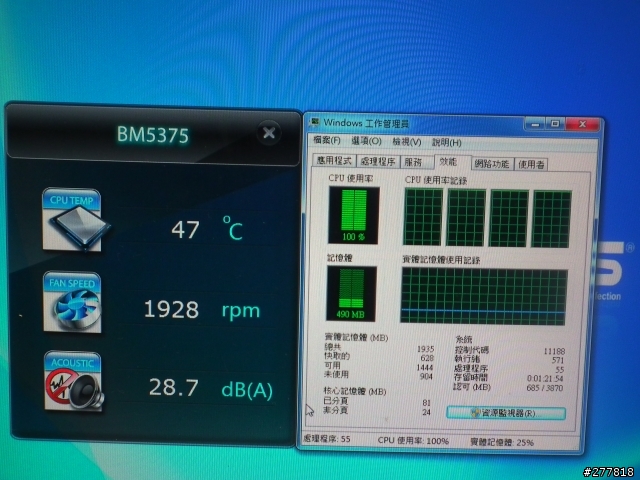This screenshot has width=640, height=480.
Task: Click the 實體記憶體使用記錄 graph
Action: coord(484,296)
